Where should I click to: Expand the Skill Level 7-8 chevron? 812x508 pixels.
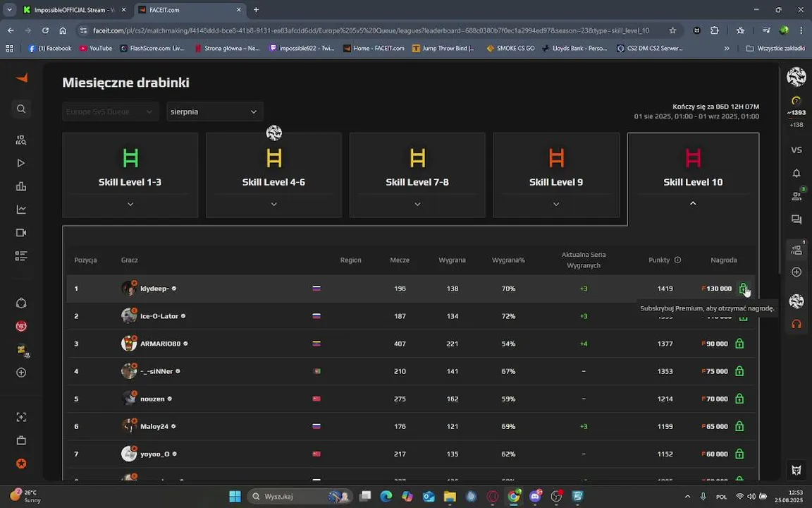pos(417,204)
